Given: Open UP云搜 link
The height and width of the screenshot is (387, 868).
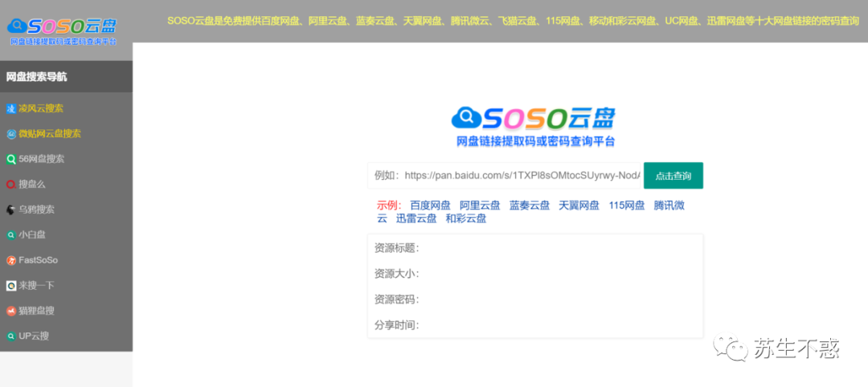Looking at the screenshot, I should 34,336.
